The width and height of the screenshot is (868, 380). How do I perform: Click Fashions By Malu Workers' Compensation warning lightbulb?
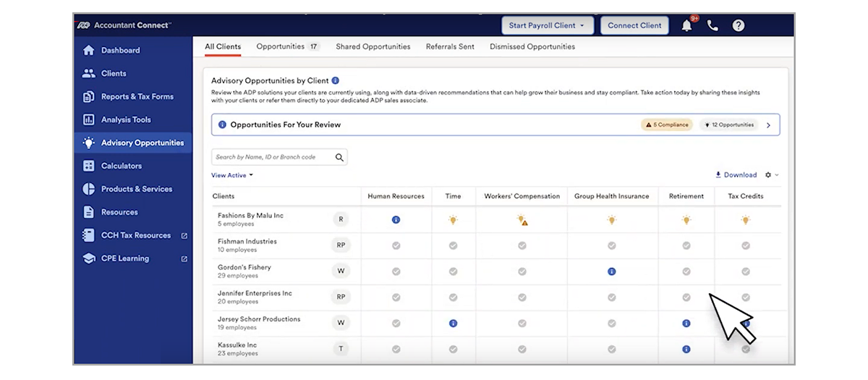[x=522, y=219]
